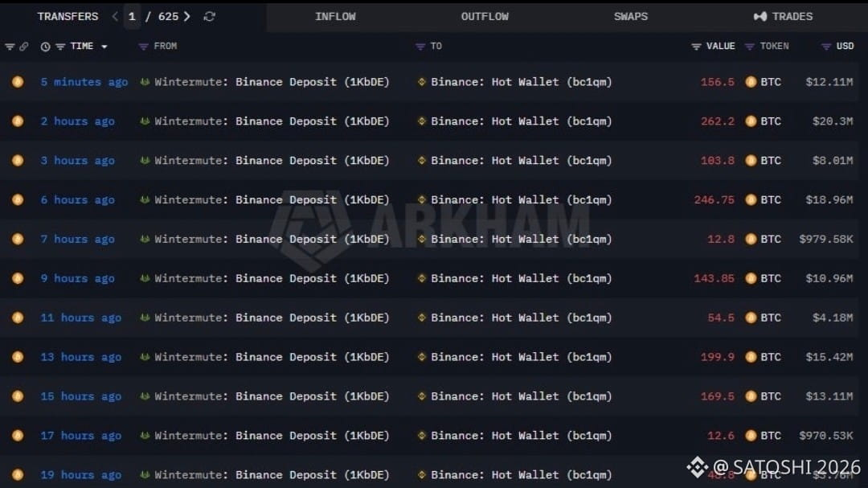Click the link chain icon in header
Screen dimensions: 868x488
pos(24,47)
